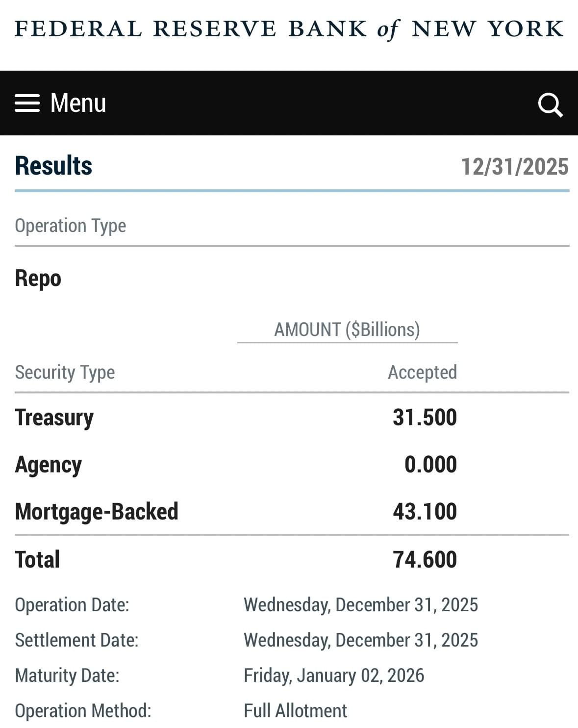
Task: Click the 12/31/2025 results date
Action: click(x=514, y=167)
